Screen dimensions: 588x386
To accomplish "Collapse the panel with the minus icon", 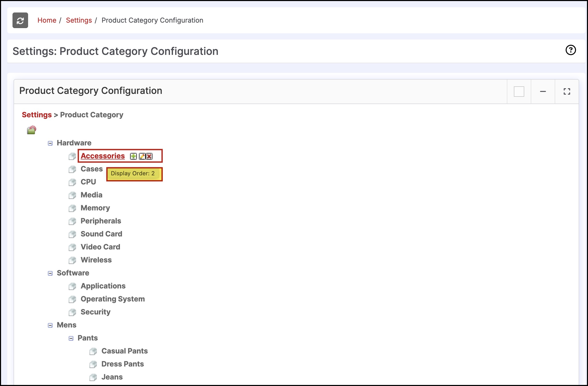I will [543, 92].
